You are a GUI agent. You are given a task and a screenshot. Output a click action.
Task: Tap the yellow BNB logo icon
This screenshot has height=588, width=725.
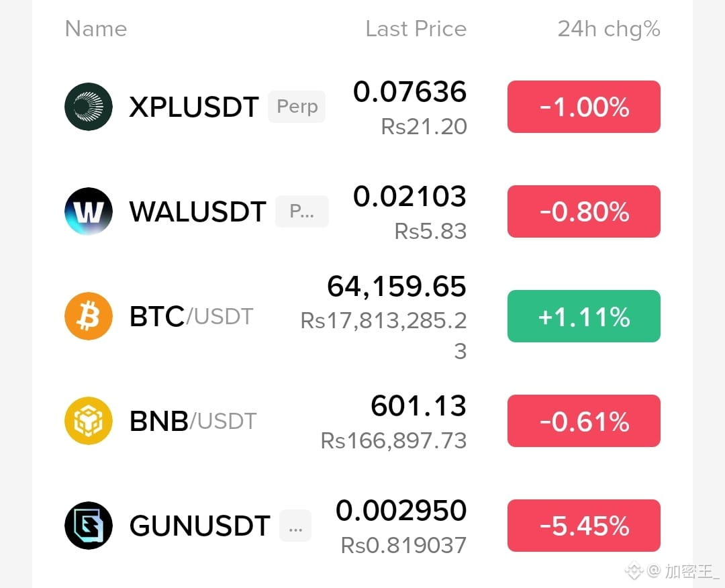[x=89, y=421]
